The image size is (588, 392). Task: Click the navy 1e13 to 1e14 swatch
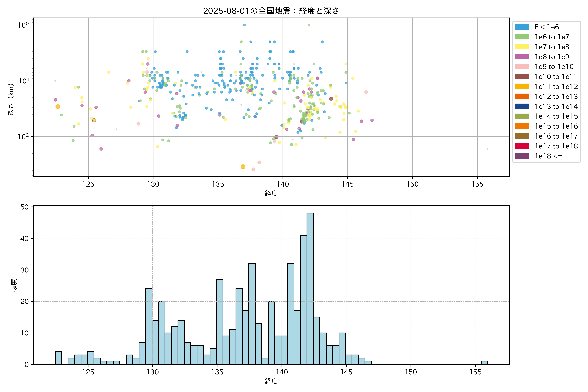point(522,106)
